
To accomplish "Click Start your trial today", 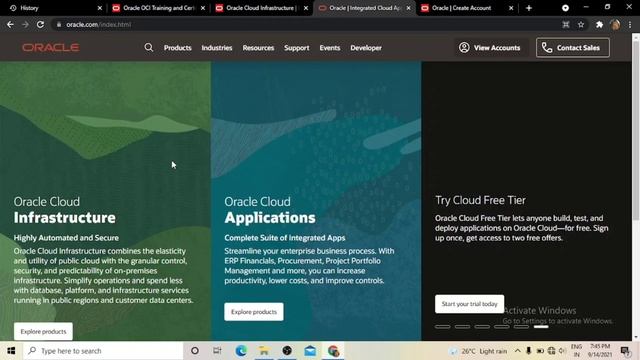I will click(469, 304).
